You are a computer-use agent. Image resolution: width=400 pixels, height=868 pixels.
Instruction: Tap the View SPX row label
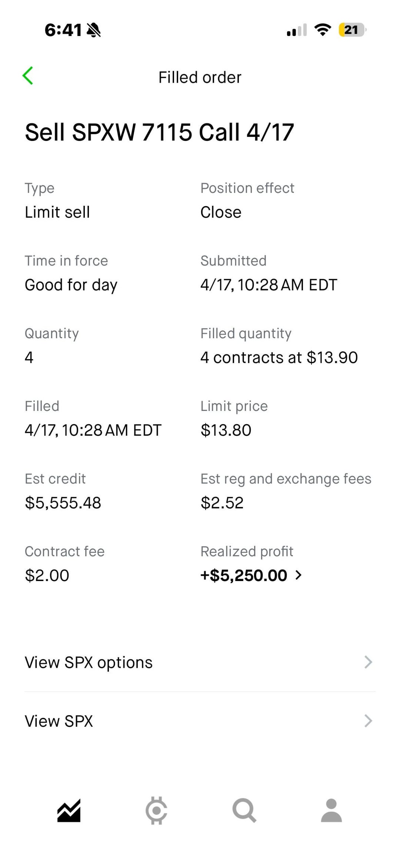pos(59,721)
